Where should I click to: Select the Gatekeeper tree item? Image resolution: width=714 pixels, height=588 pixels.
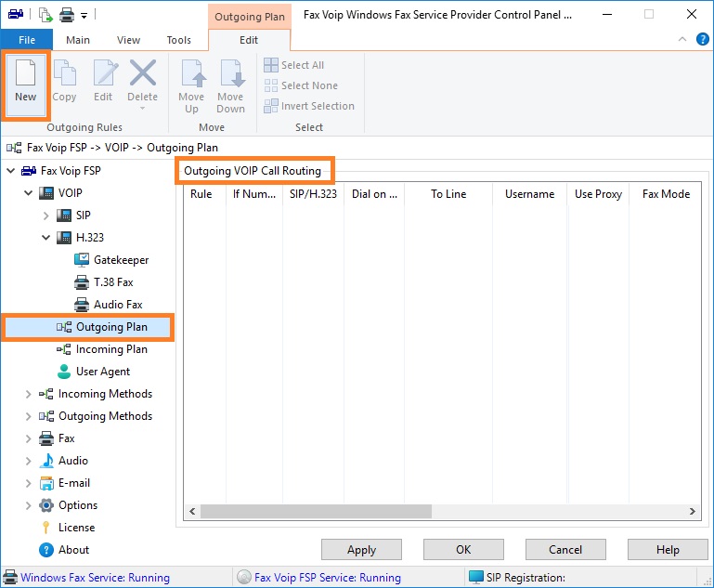pyautogui.click(x=111, y=260)
